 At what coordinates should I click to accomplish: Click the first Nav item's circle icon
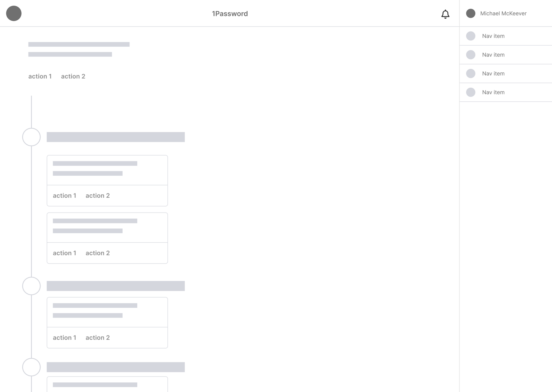coord(471,36)
